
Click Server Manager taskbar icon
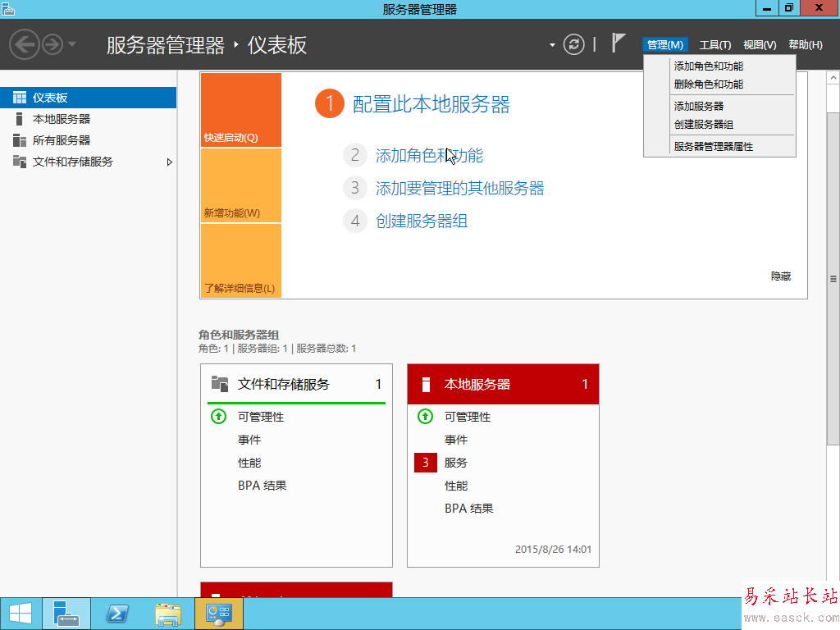pos(66,614)
